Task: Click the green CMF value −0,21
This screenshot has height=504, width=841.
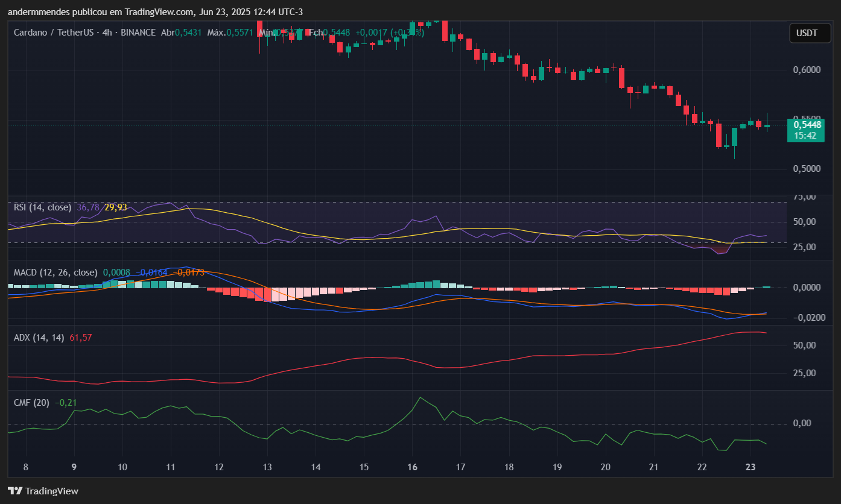Action: click(x=66, y=403)
